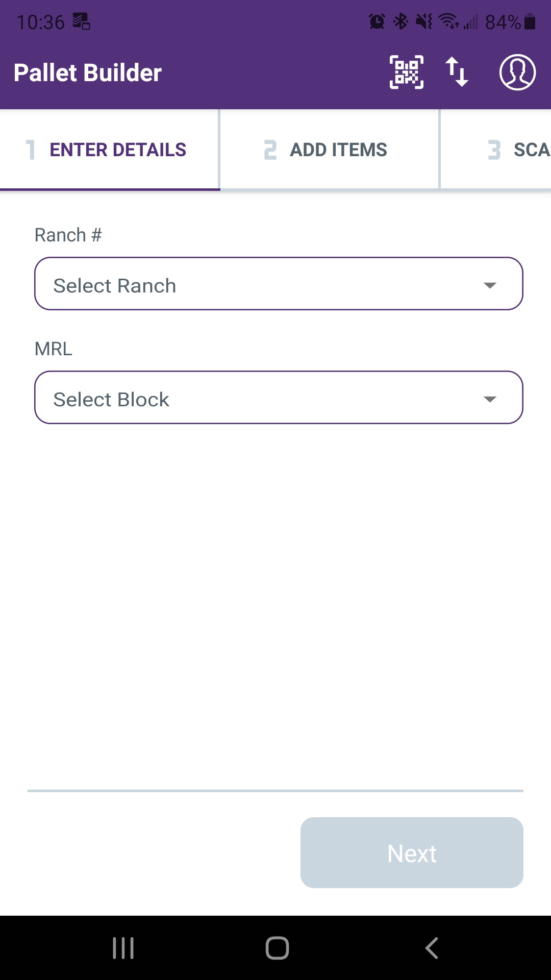
Task: Open the QR code scanner
Action: [x=407, y=72]
